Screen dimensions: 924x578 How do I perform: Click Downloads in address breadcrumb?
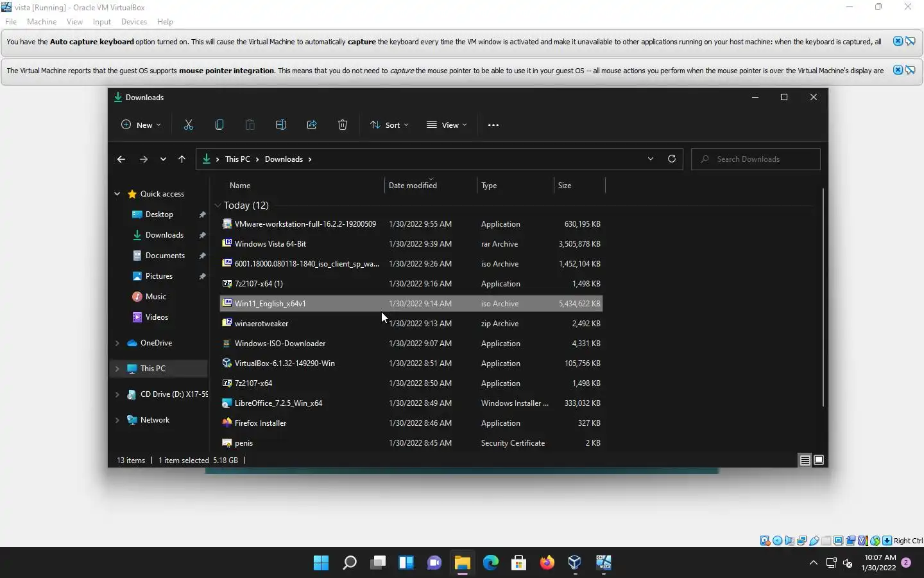tap(284, 159)
